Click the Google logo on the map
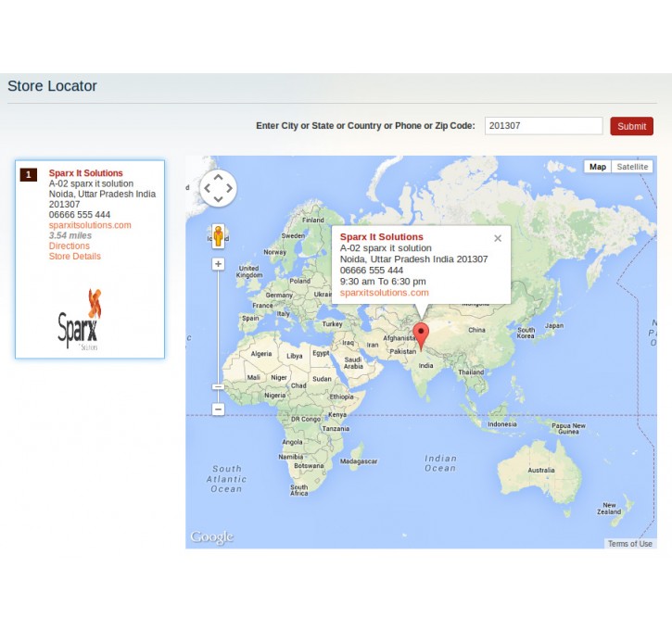This screenshot has width=672, height=630. click(212, 537)
